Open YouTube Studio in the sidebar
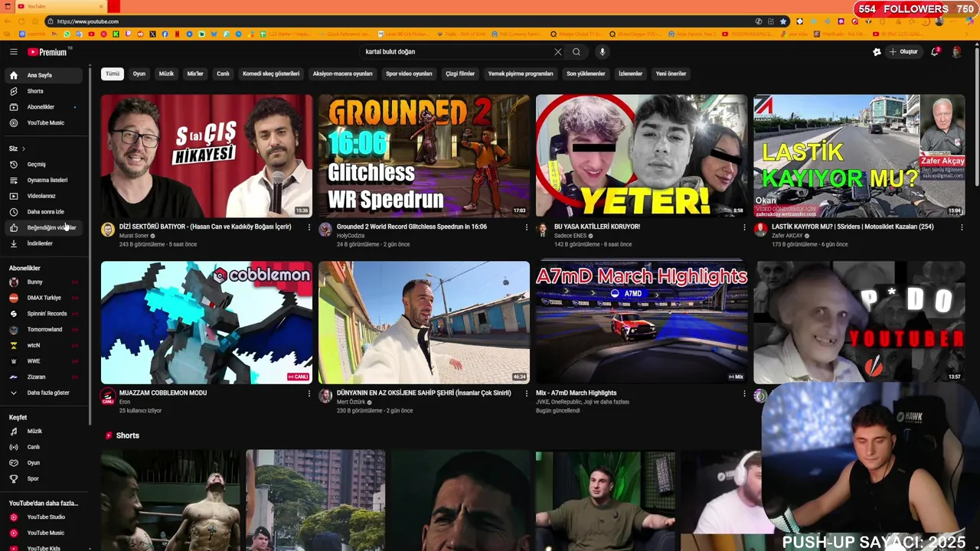Screen dimensions: 980x551 44,517
